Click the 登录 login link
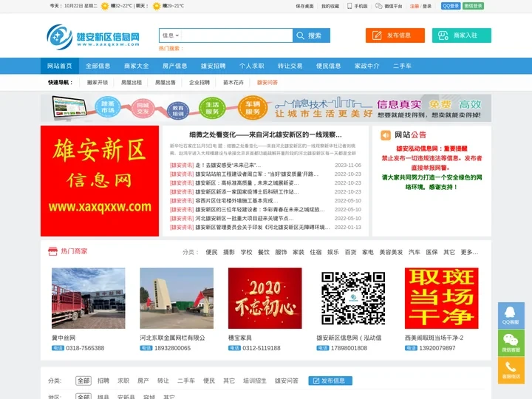532x399 pixels. click(x=427, y=6)
